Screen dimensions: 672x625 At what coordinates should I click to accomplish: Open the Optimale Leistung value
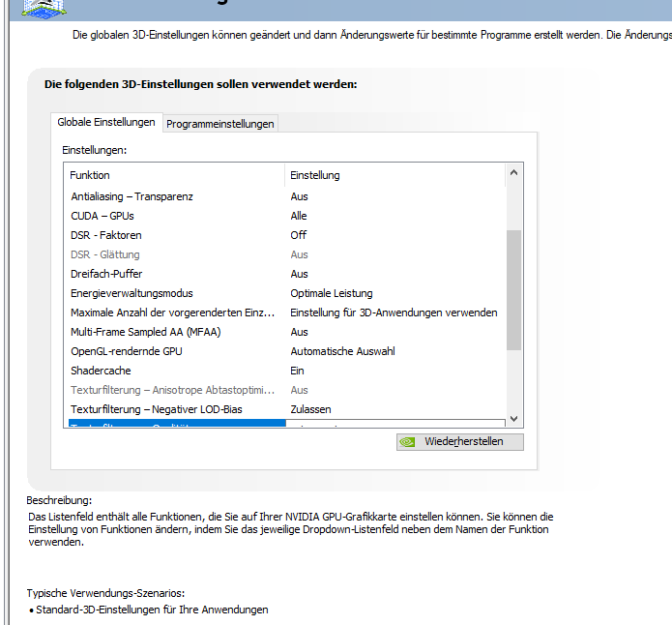(332, 293)
